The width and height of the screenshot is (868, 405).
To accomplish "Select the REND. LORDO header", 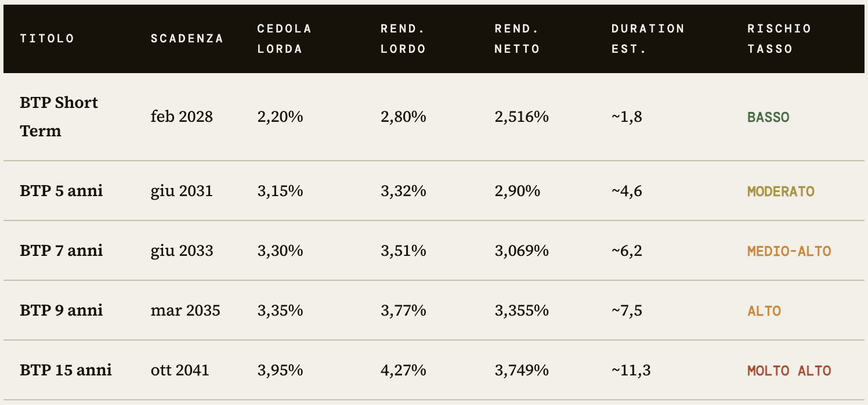I will [x=403, y=39].
